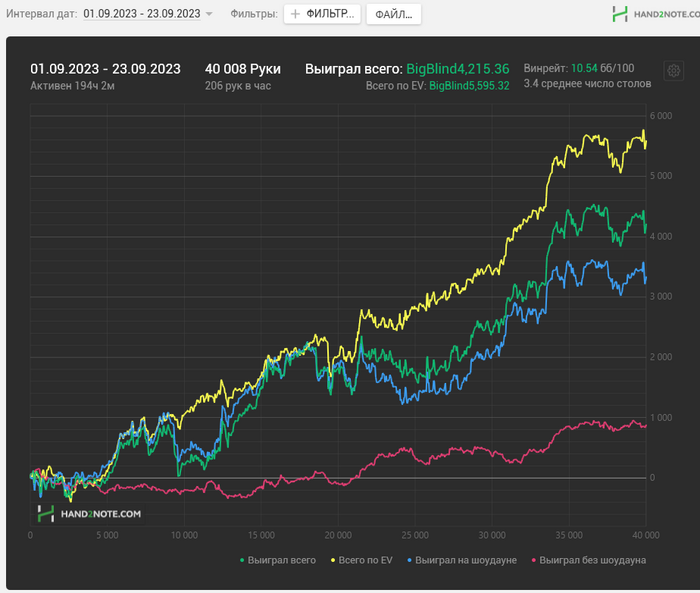Click the Интервал дат label
Viewport: 700px width, 593px height.
pyautogui.click(x=42, y=14)
